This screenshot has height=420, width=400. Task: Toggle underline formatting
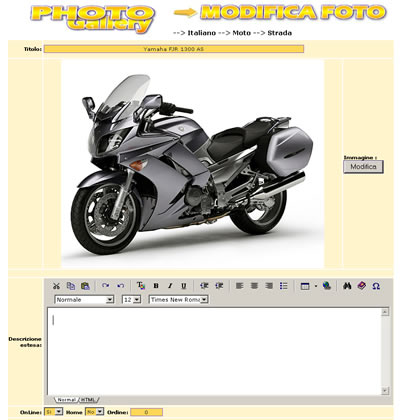click(x=184, y=286)
